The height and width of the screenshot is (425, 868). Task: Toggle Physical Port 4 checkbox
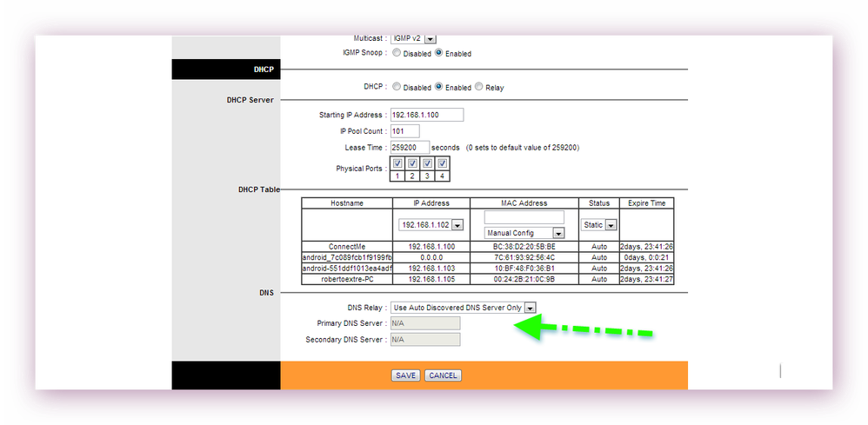442,163
